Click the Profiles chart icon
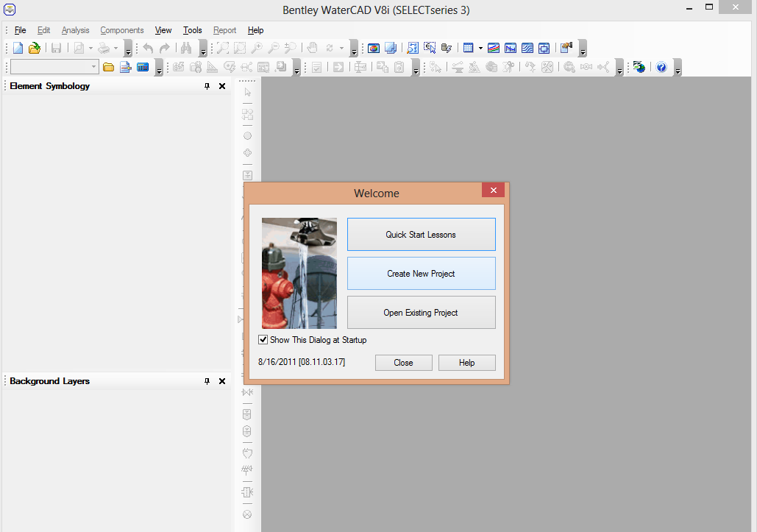 tap(511, 49)
